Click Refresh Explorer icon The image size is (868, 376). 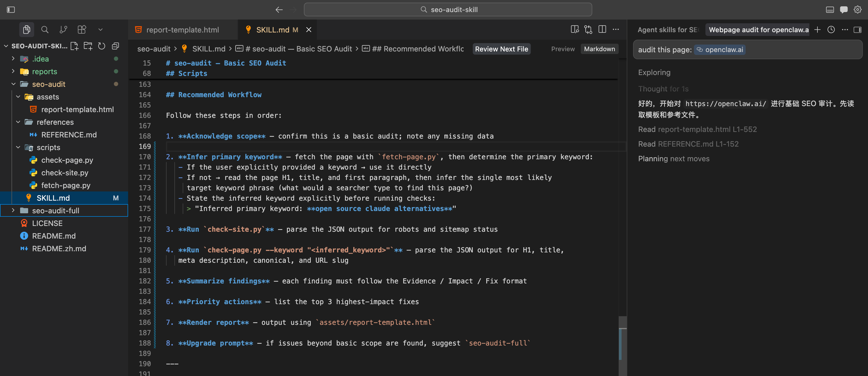pyautogui.click(x=101, y=46)
